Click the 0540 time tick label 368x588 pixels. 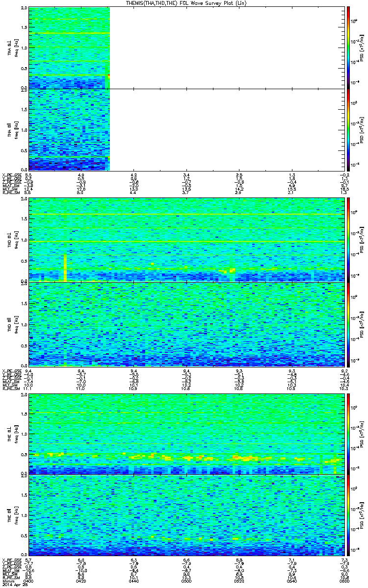click(x=291, y=582)
